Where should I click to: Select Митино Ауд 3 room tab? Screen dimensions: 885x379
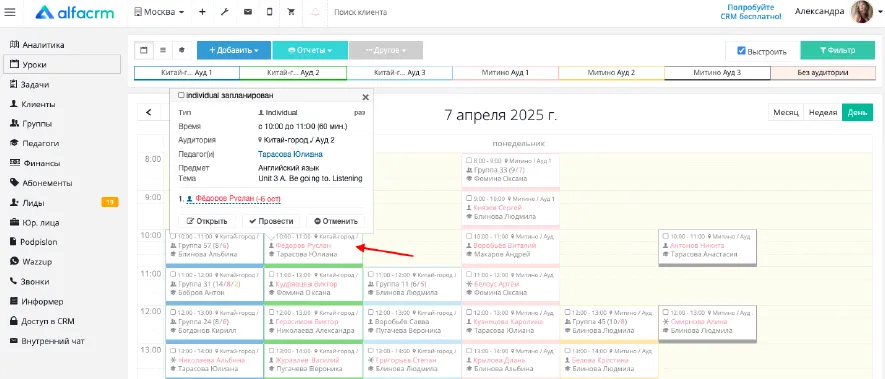[717, 73]
